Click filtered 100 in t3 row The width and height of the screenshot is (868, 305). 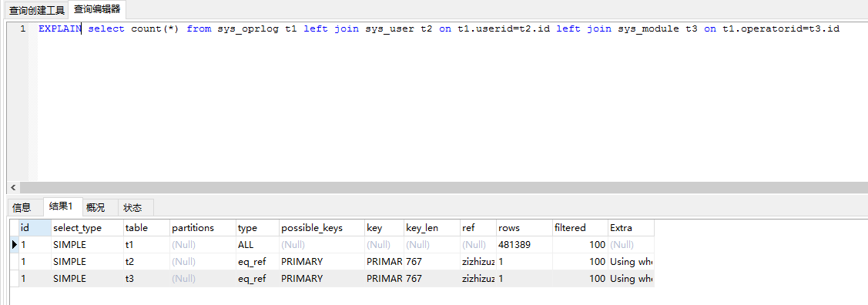[580, 279]
